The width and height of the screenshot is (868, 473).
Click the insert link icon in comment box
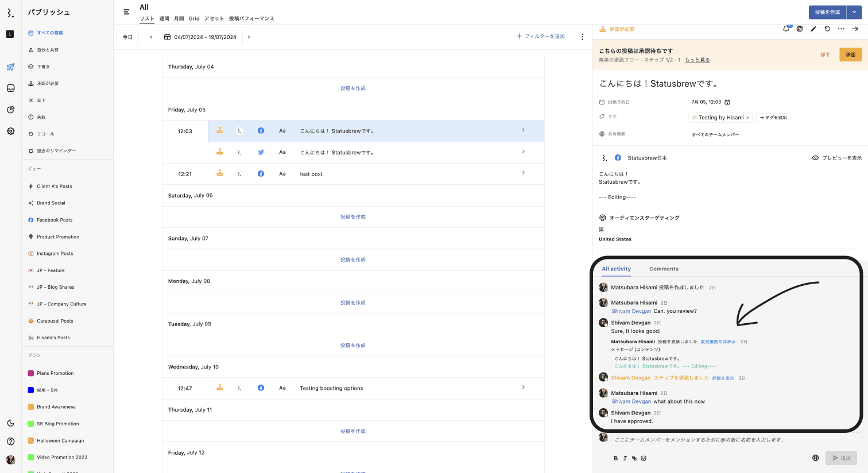(634, 458)
